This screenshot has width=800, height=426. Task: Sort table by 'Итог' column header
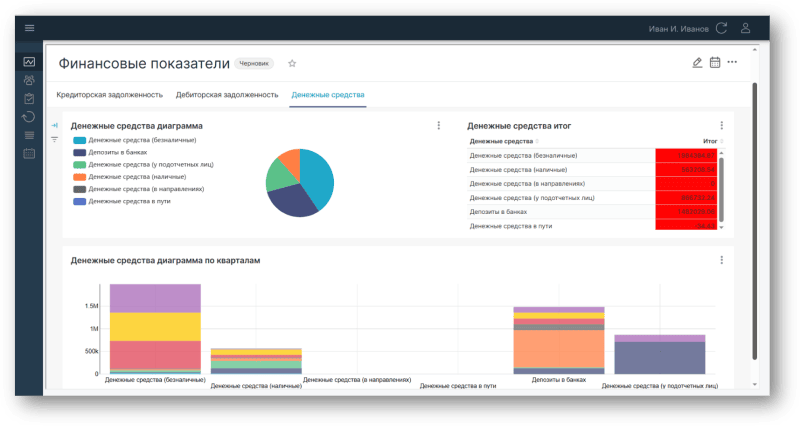(710, 142)
